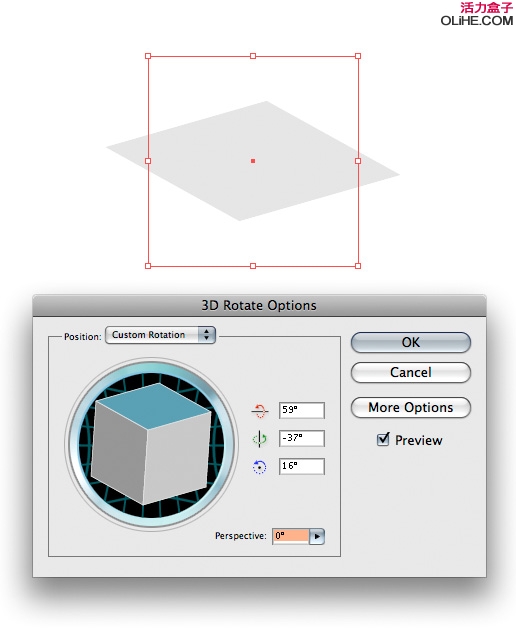The width and height of the screenshot is (516, 635).
Task: Click the dark gray left cube face
Action: click(118, 452)
